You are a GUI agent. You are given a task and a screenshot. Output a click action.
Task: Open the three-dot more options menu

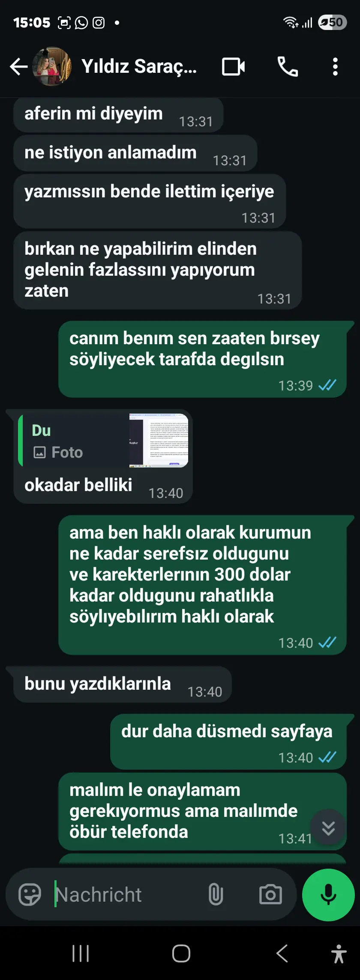point(335,67)
